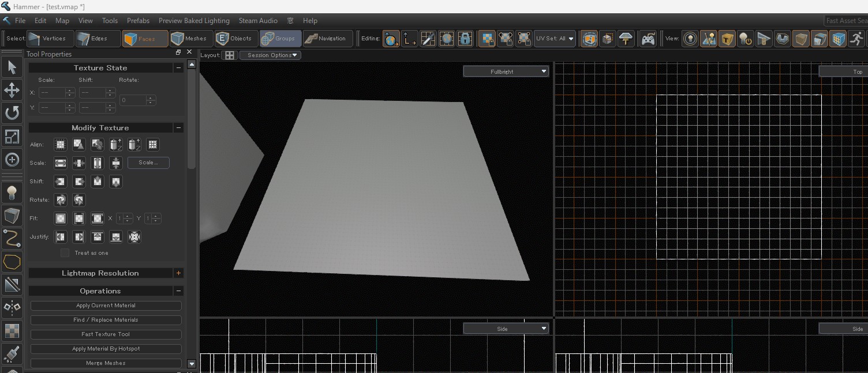
Task: Open the Preview Baked Lighting menu
Action: [x=194, y=21]
